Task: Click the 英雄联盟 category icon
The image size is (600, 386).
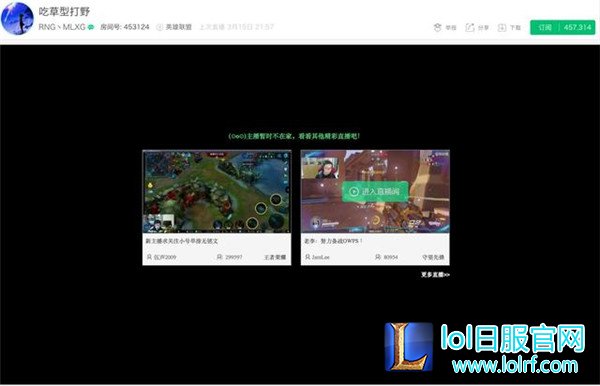Action: tap(160, 27)
